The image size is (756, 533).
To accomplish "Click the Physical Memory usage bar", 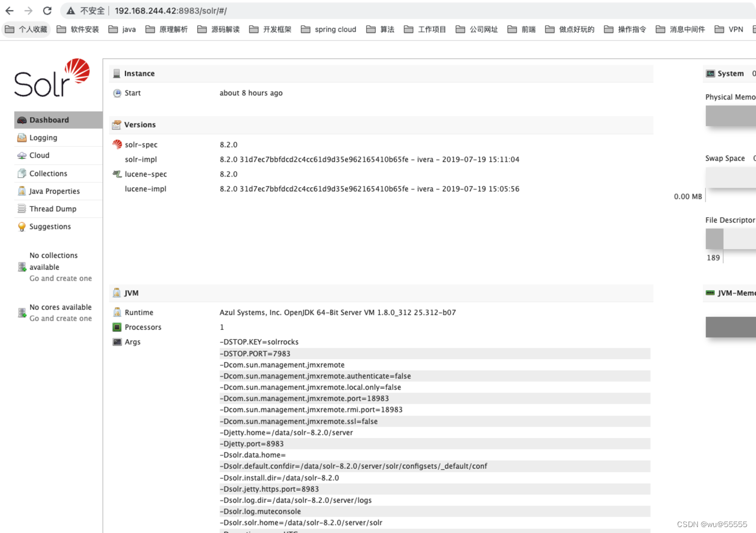I will tap(731, 116).
